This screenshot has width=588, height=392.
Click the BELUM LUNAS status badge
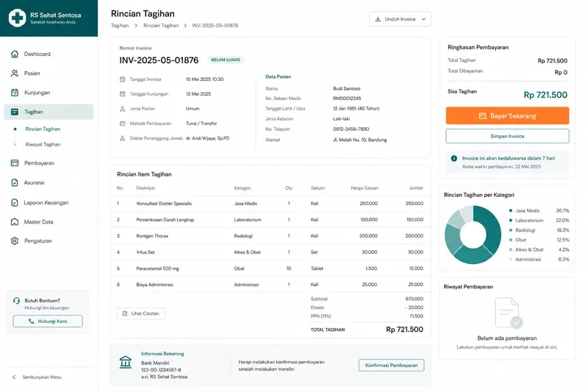(x=226, y=60)
